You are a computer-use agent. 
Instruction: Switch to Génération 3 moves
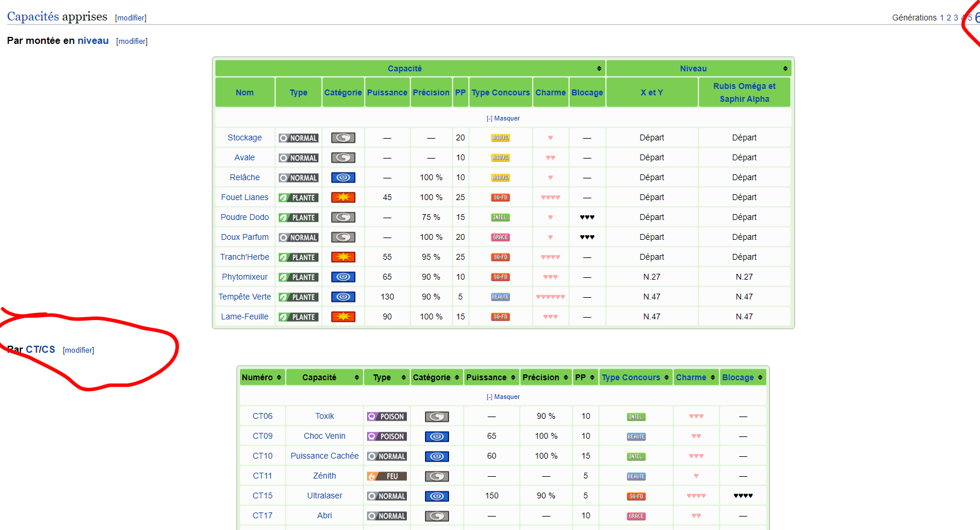tap(956, 18)
